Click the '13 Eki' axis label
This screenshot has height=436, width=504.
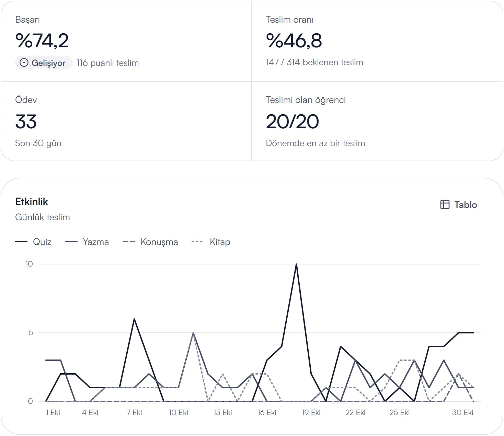coord(222,412)
